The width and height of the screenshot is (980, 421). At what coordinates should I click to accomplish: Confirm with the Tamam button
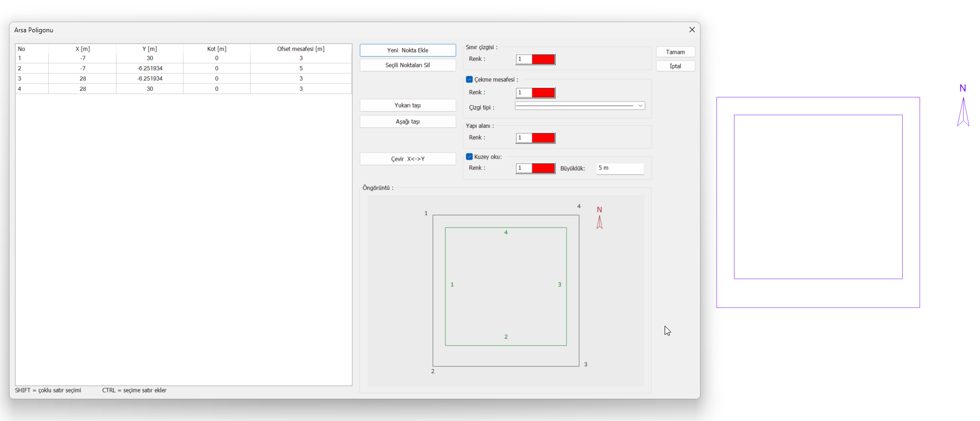click(x=675, y=52)
